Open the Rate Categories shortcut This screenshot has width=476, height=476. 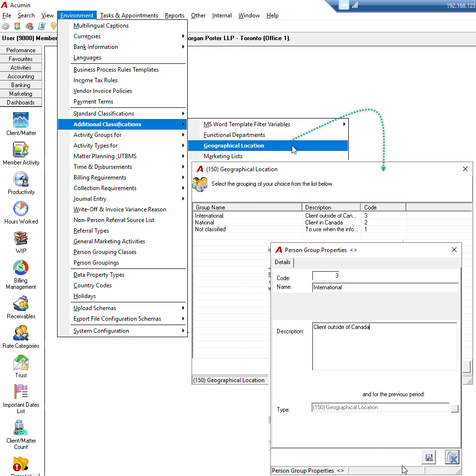21,337
